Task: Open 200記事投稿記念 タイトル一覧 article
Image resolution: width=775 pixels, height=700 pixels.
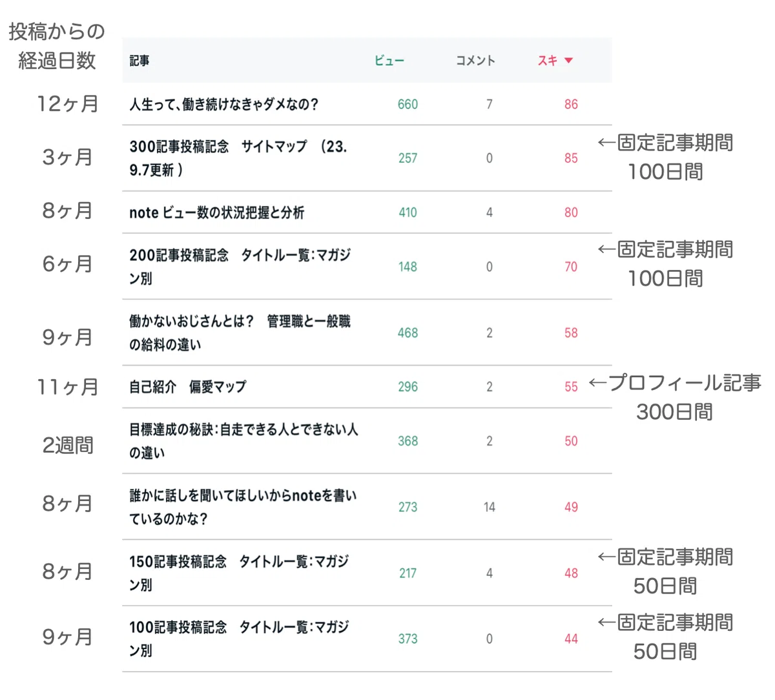Action: pos(240,267)
